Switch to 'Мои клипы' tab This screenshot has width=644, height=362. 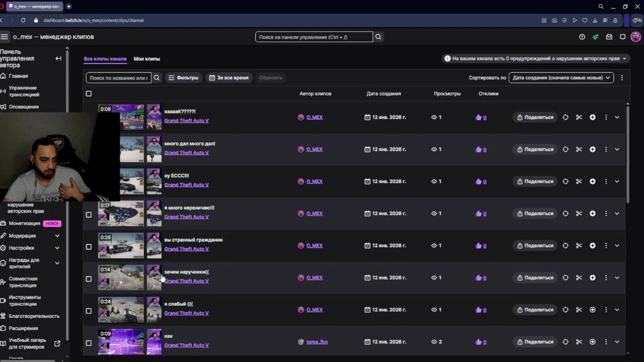coord(147,59)
